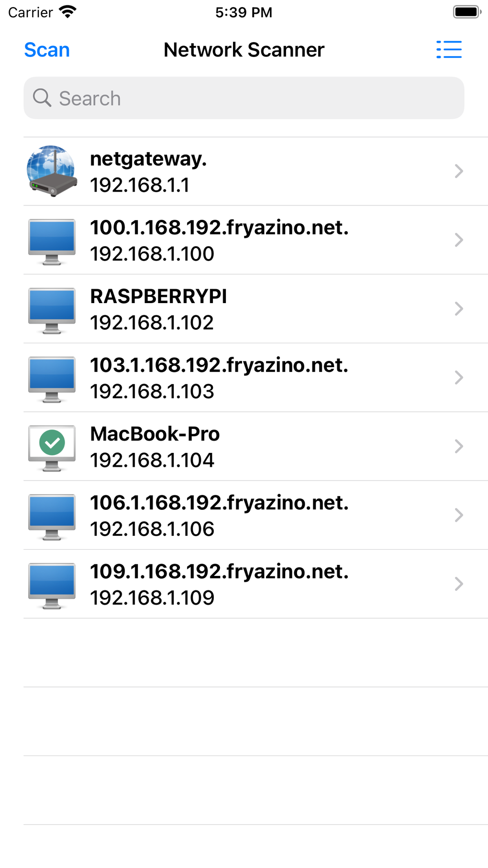The width and height of the screenshot is (488, 868).
Task: Open 103.1.168.192.fryazino.net. host
Action: [x=219, y=365]
